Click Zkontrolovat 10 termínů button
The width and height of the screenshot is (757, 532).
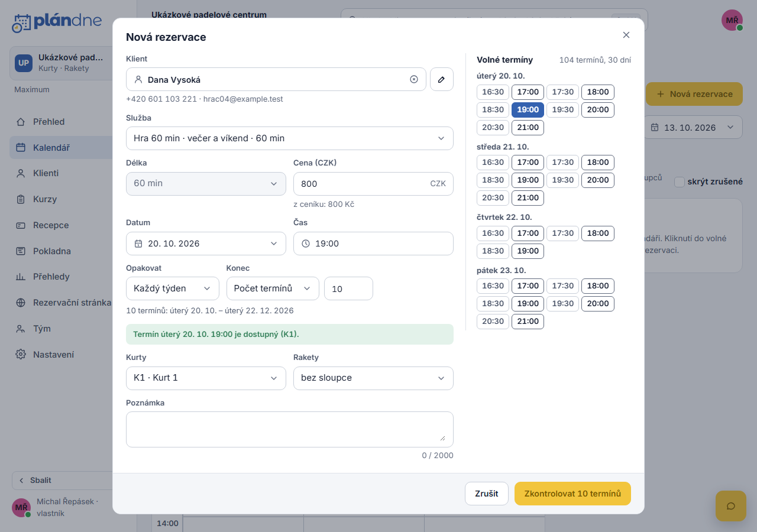(x=572, y=494)
